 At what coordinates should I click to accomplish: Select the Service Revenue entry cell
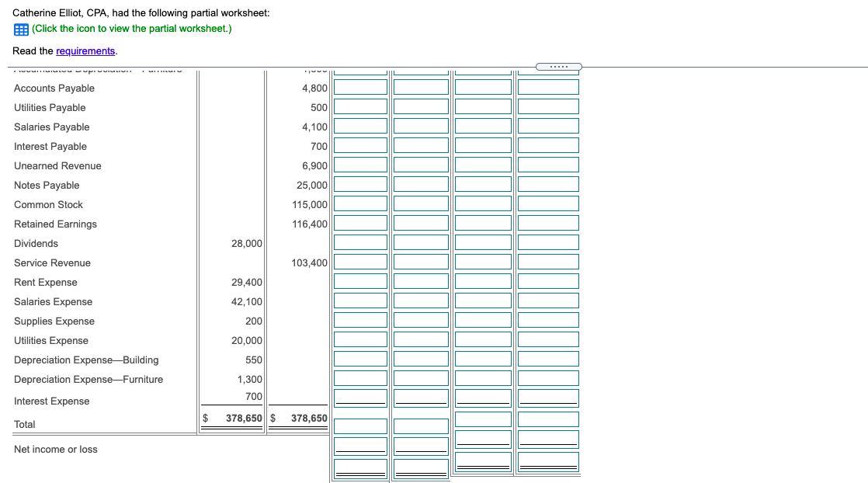[360, 261]
